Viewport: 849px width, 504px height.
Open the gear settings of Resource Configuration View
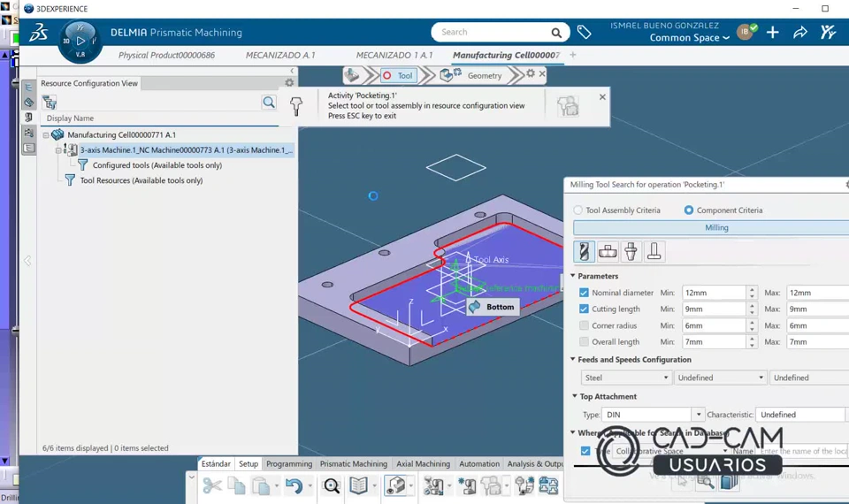(x=289, y=82)
